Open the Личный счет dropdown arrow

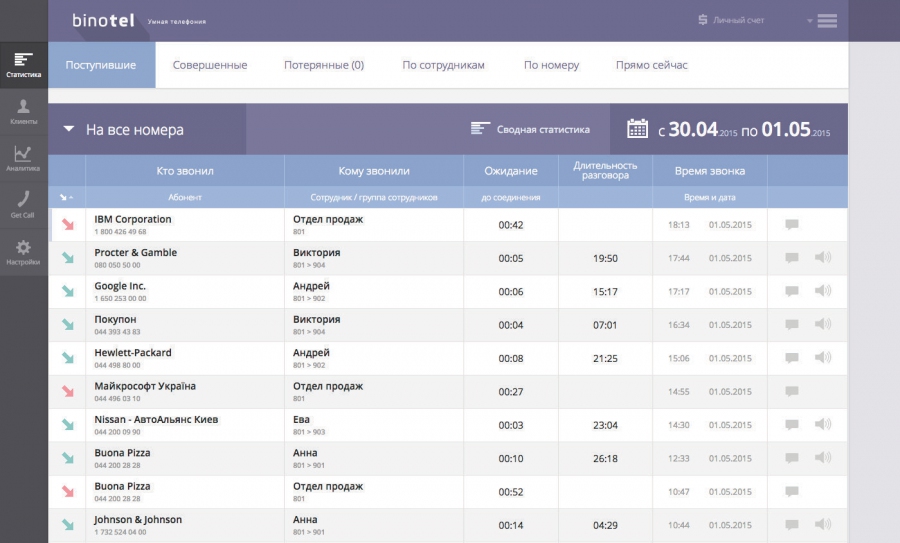click(809, 21)
